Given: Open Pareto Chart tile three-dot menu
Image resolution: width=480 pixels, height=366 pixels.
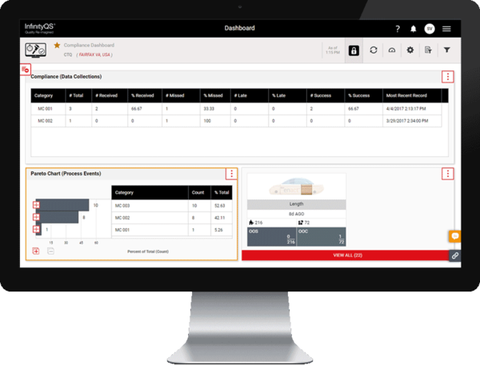Looking at the screenshot, I should [231, 174].
